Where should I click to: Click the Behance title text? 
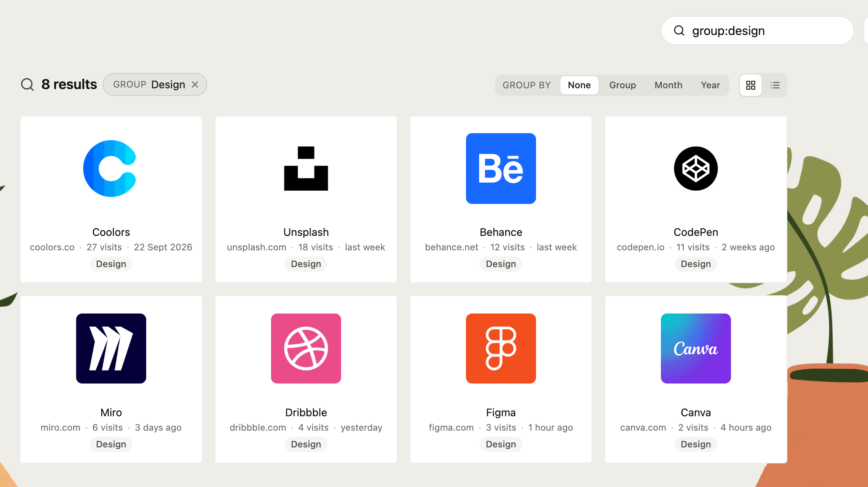click(501, 232)
